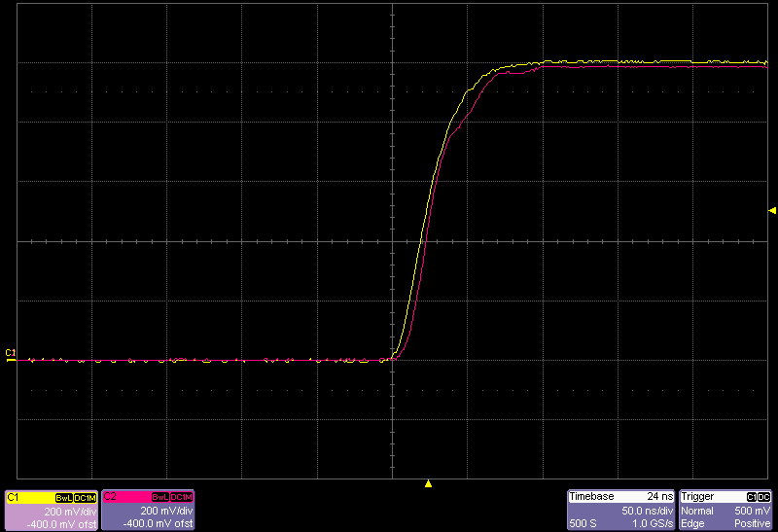Click the Positive slope text

753,523
